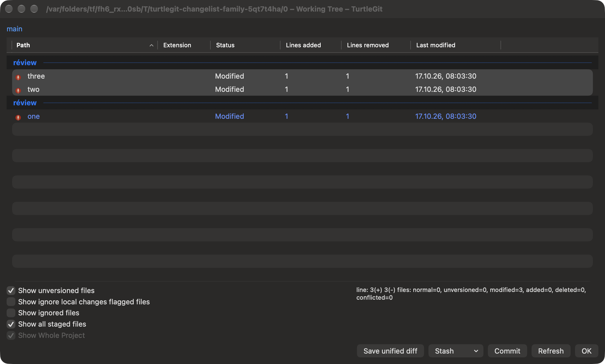This screenshot has height=364, width=605.
Task: Enable Show ignore local changes flagged files
Action: tap(11, 302)
